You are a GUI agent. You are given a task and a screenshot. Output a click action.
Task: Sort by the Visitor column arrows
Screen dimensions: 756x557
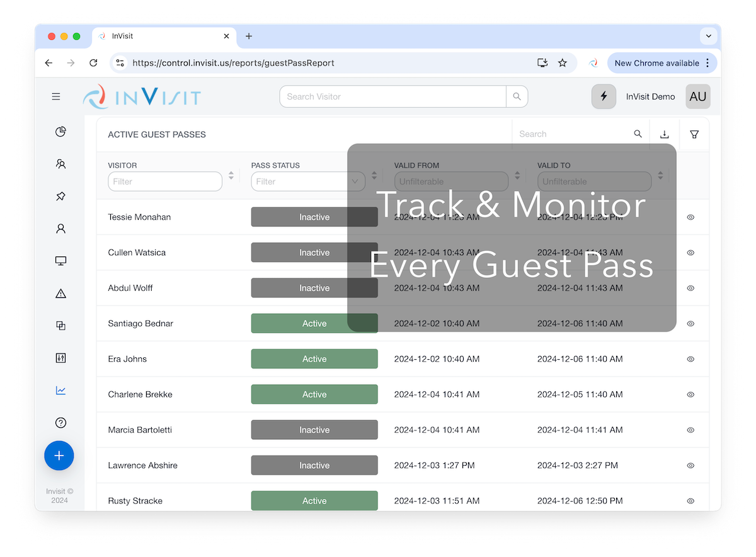[231, 176]
